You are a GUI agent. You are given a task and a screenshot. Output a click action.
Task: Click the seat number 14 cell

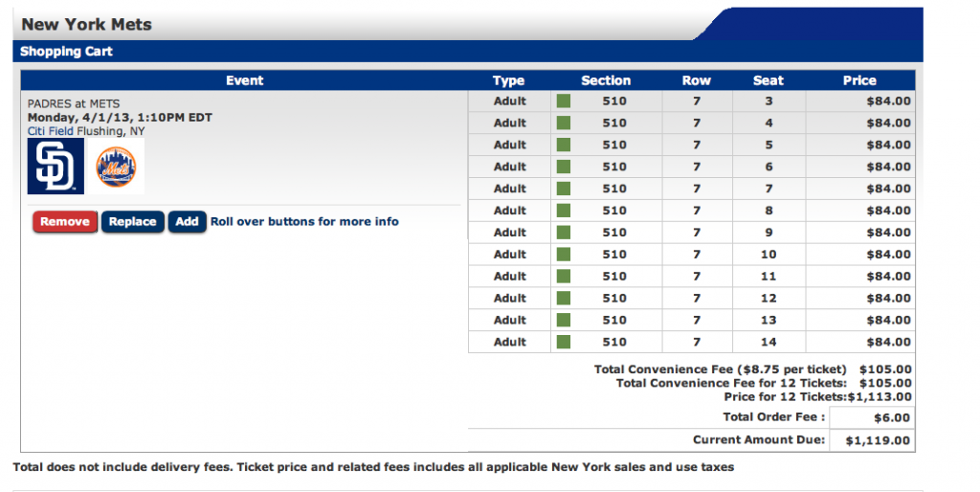click(768, 342)
